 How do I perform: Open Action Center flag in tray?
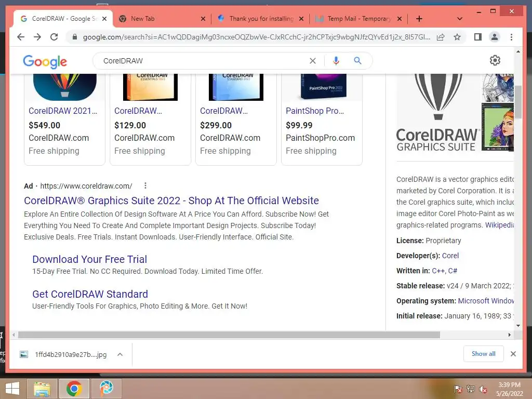pyautogui.click(x=458, y=389)
